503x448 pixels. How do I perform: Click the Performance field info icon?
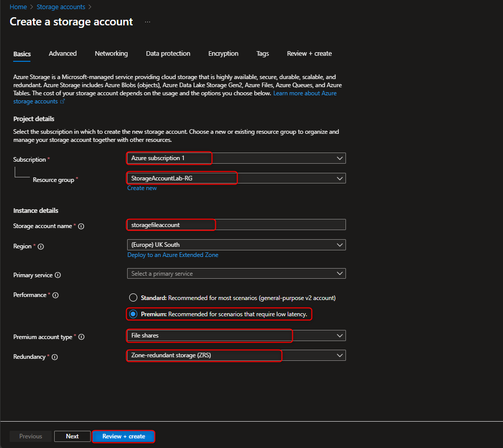pos(56,295)
